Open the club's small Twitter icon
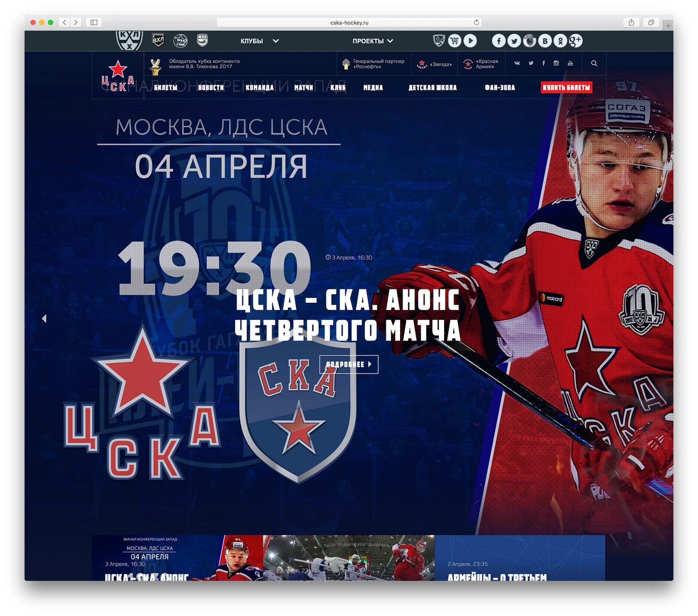This screenshot has width=698, height=616. pos(531,63)
